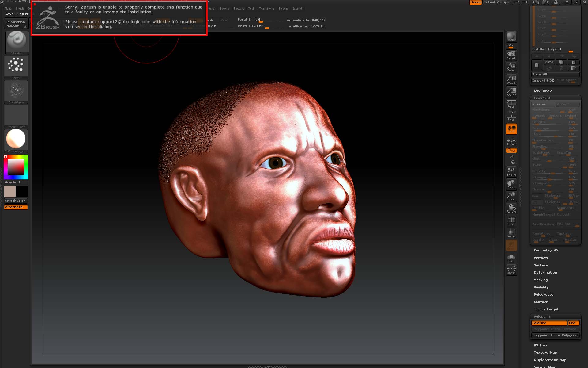The image size is (588, 368).
Task: Click the Frame canvas icon
Action: coord(511,171)
